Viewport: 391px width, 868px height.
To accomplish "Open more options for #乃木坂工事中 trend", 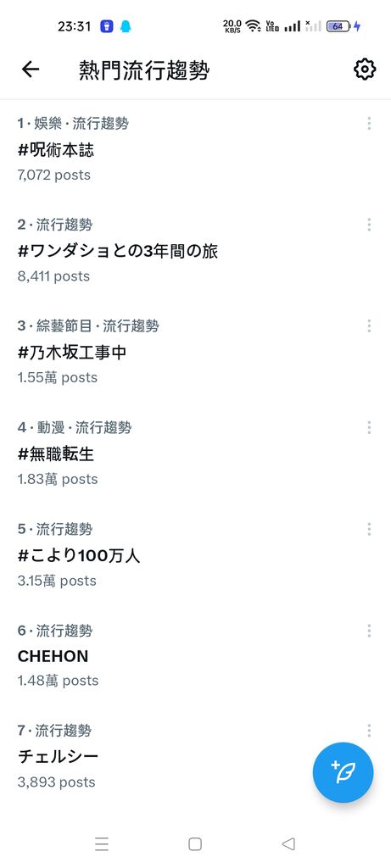I will pos(369,326).
